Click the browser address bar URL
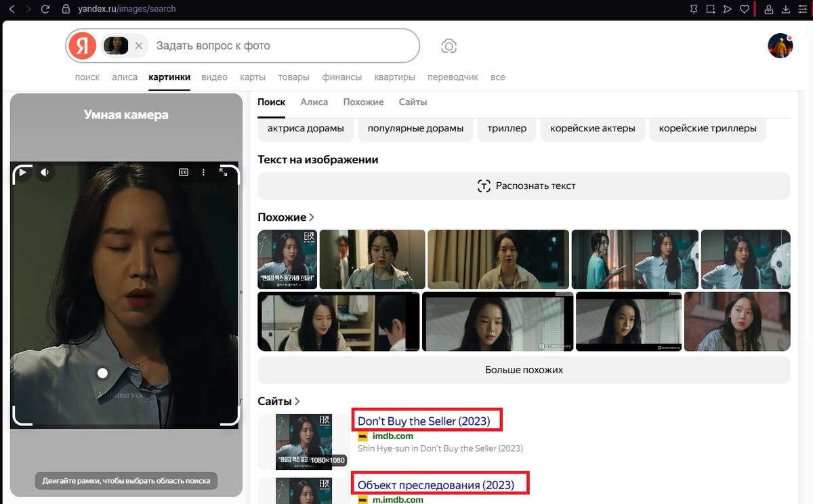Viewport: 813px width, 504px height. 125,9
